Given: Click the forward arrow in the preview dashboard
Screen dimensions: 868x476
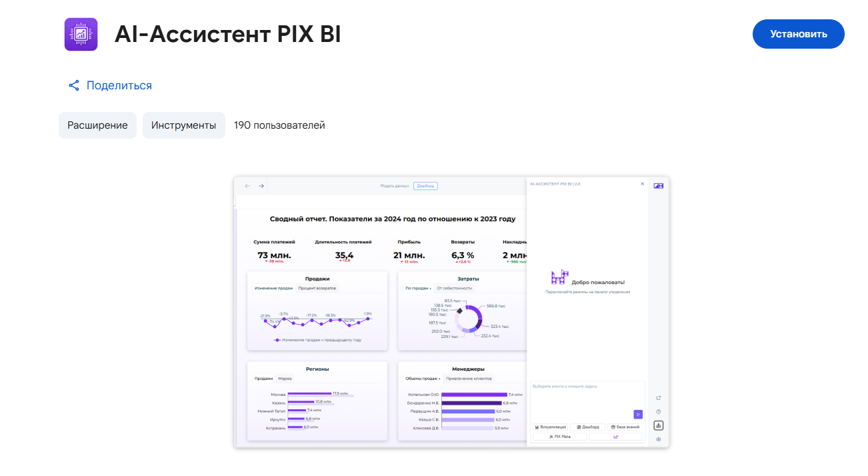Looking at the screenshot, I should pos(261,186).
